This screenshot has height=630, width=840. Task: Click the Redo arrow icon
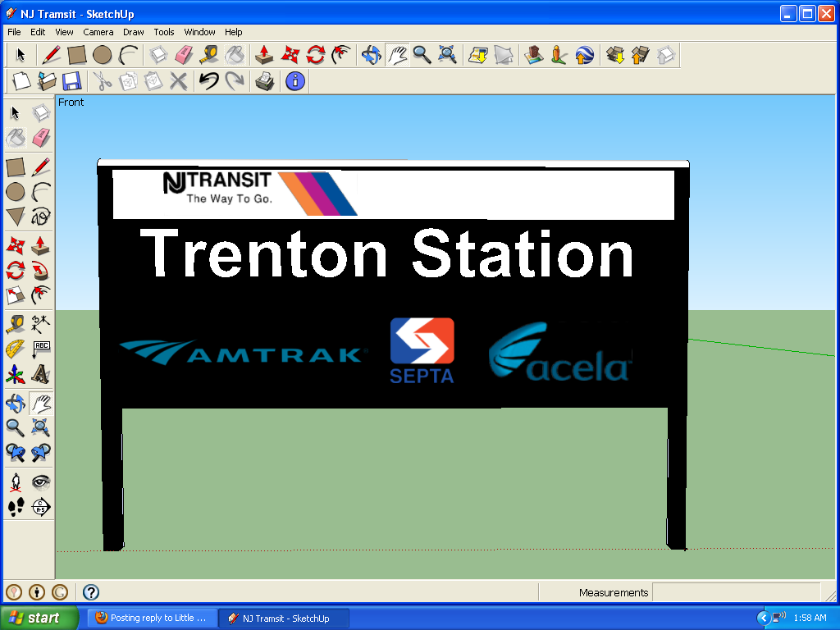pyautogui.click(x=235, y=81)
